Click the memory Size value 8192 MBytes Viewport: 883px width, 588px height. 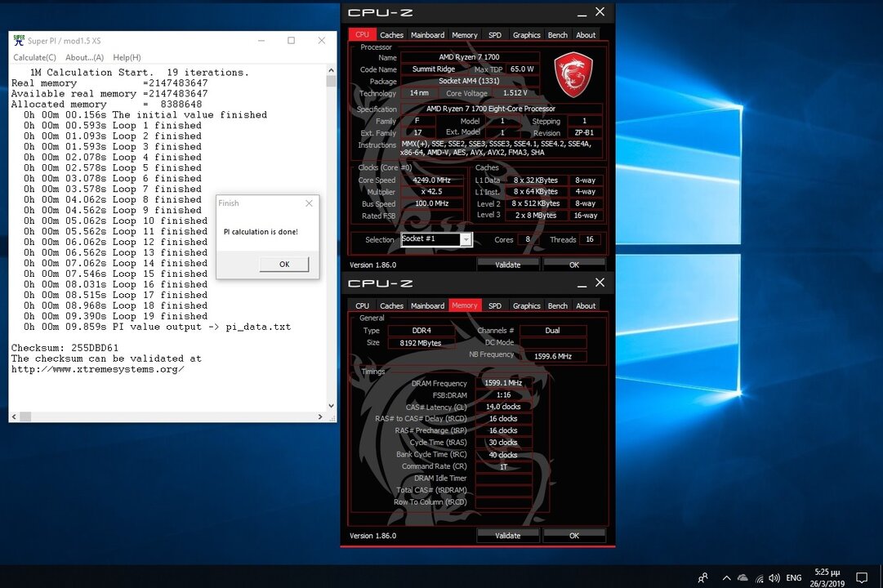coord(421,343)
